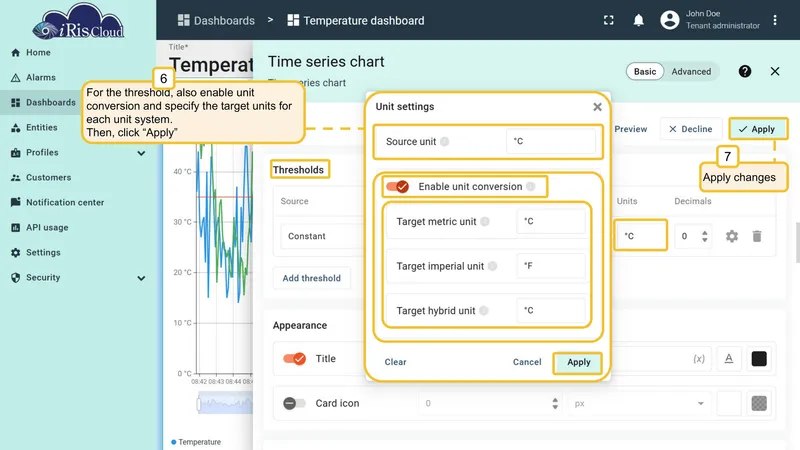The width and height of the screenshot is (800, 450).
Task: Open notifications bell
Action: click(638, 20)
